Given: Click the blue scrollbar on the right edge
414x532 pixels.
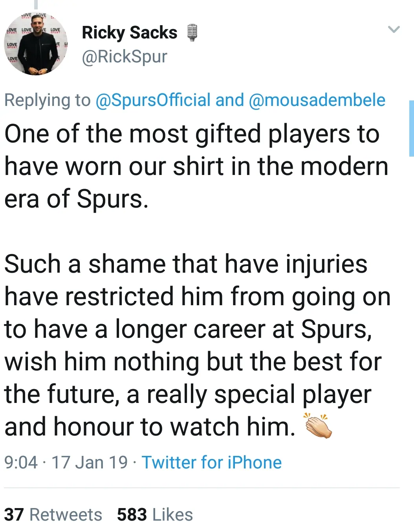Looking at the screenshot, I should click(x=411, y=128).
